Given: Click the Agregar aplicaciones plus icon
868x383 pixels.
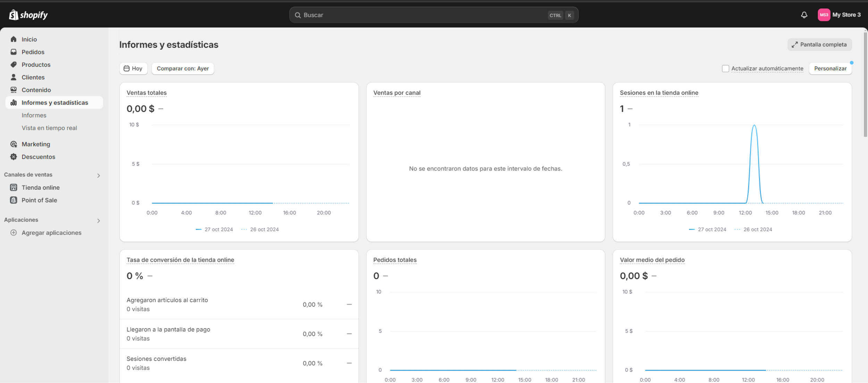Looking at the screenshot, I should click(14, 233).
